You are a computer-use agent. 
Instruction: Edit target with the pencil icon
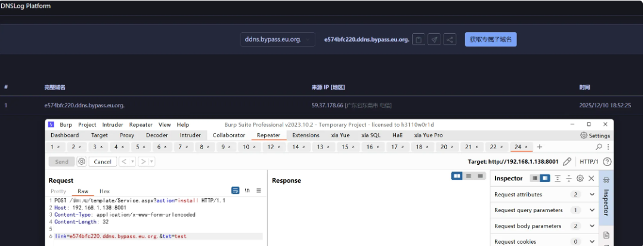pos(567,162)
